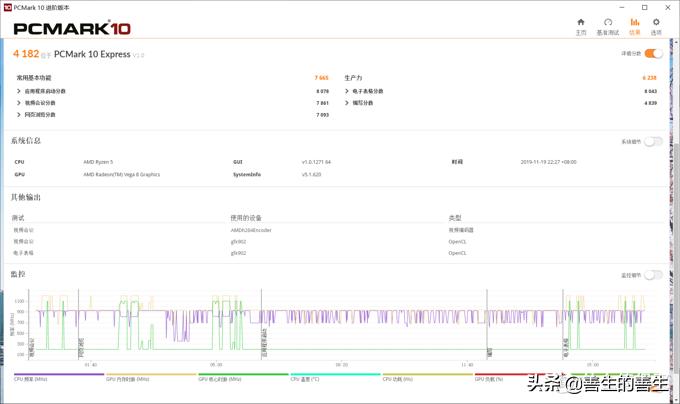Open the Benchmarks gauge icon
This screenshot has width=680, height=404.
(x=608, y=22)
